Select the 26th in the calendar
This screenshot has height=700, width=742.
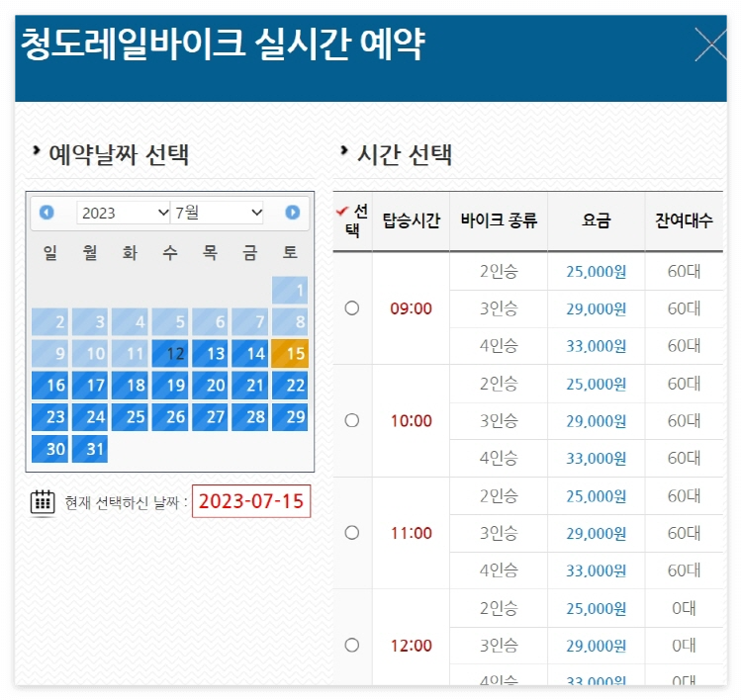170,416
